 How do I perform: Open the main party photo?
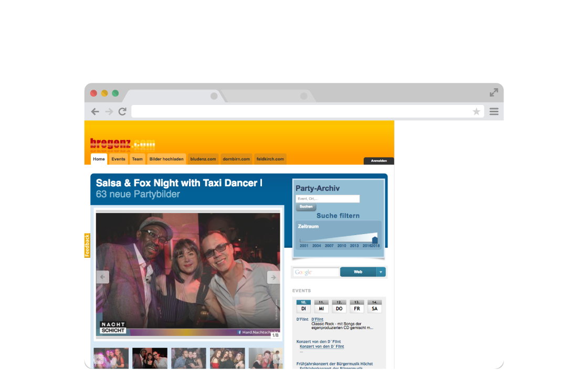188,273
